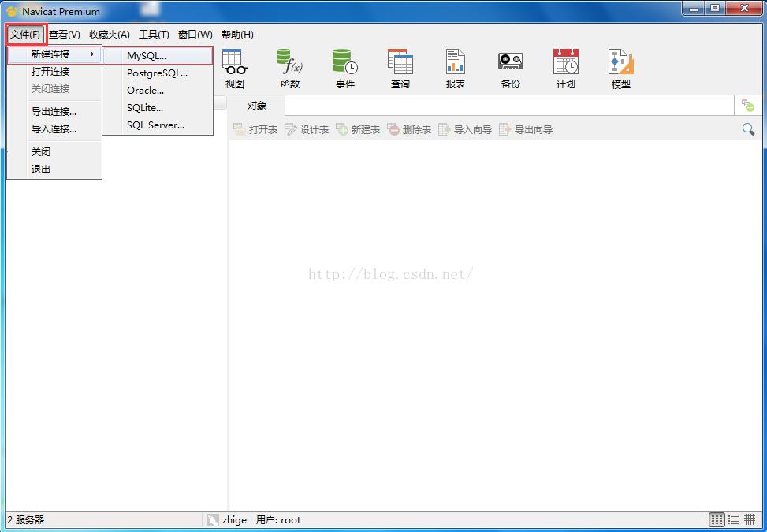This screenshot has width=767, height=532.
Task: Click the 'zhige' status bar text
Action: (234, 519)
